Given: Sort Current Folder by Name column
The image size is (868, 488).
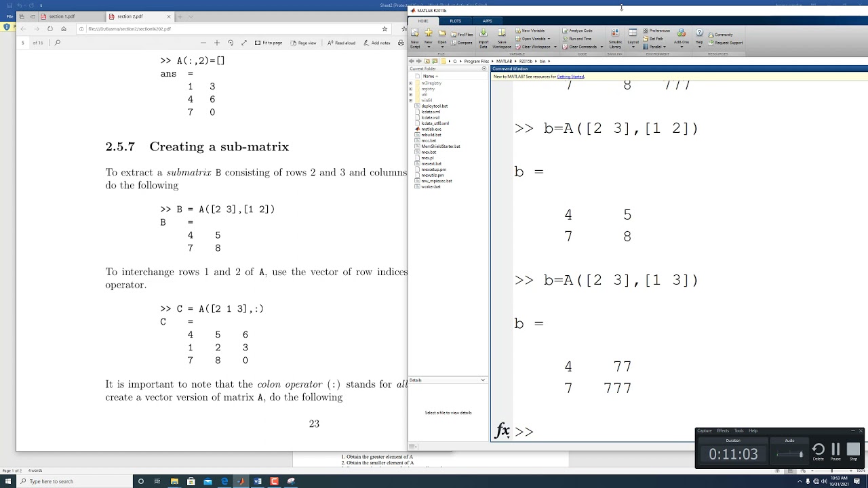Looking at the screenshot, I should coord(429,76).
